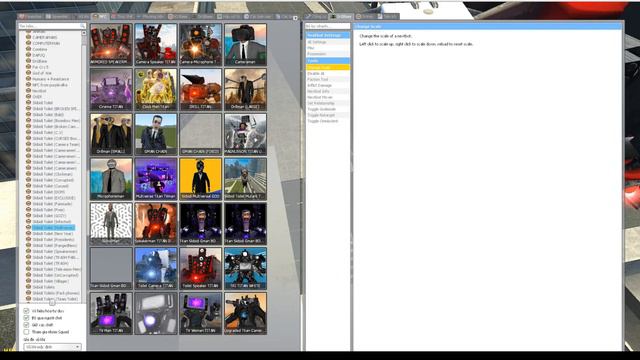640x360 pixels.
Task: Select Skibidi Toilet (Infected) category
Action: pos(51,222)
